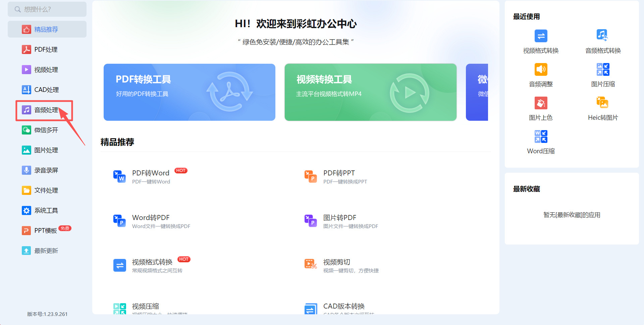Click the Heic转图片 icon
Viewport: 644px width, 325px height.
(x=602, y=108)
